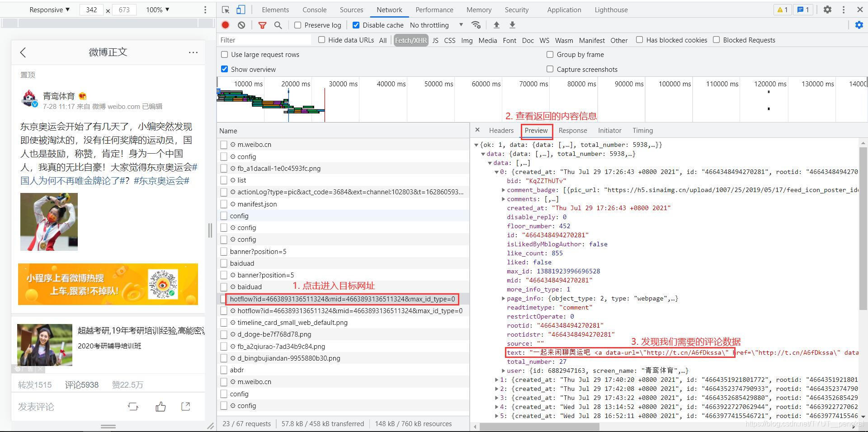This screenshot has width=868, height=432.
Task: Open the warnings count badge
Action: click(x=783, y=9)
